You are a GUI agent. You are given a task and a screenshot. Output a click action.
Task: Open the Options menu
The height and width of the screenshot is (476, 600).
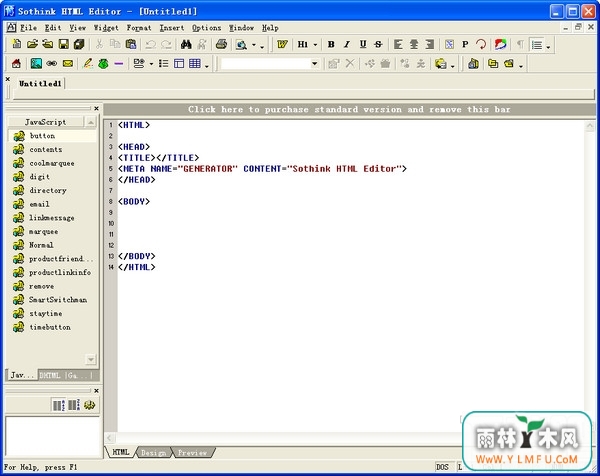pyautogui.click(x=207, y=28)
